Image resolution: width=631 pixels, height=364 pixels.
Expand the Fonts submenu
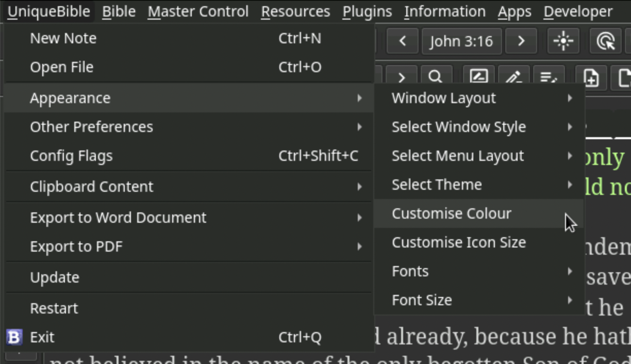pos(479,271)
